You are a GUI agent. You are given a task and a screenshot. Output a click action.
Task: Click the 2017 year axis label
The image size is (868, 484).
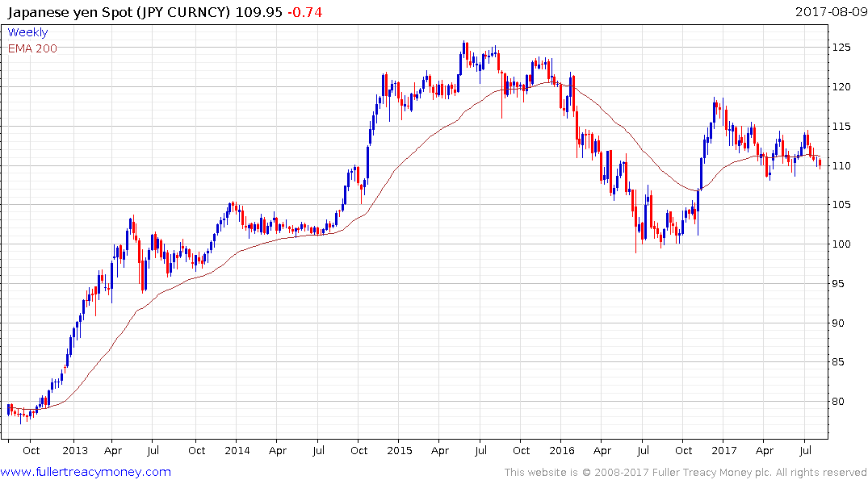[724, 450]
